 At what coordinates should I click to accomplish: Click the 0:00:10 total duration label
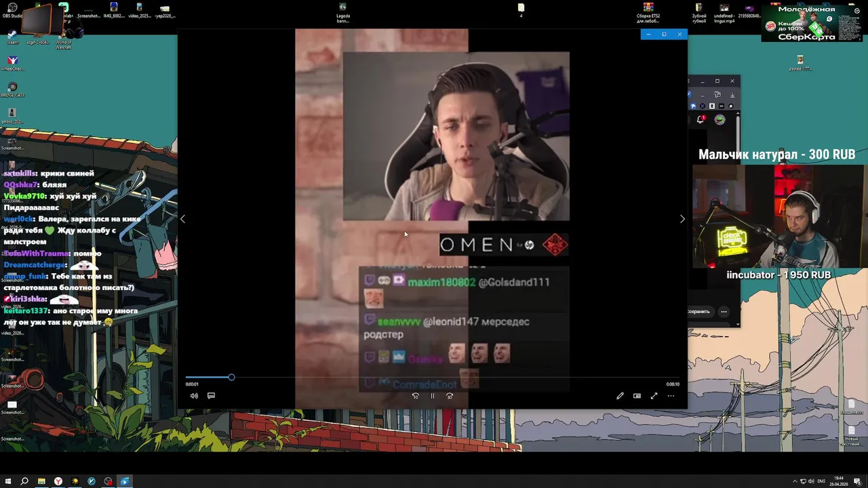[x=673, y=384]
